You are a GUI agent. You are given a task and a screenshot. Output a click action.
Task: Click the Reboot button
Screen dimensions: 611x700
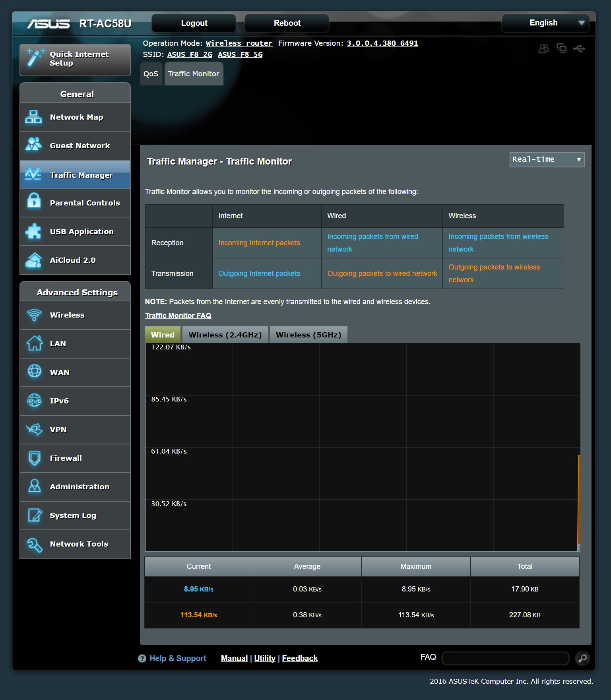pos(287,23)
